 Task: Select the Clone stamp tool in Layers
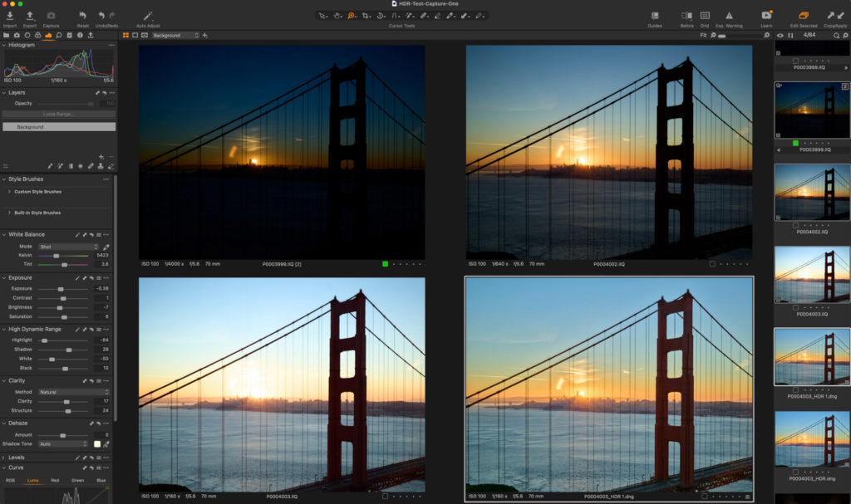point(101,166)
